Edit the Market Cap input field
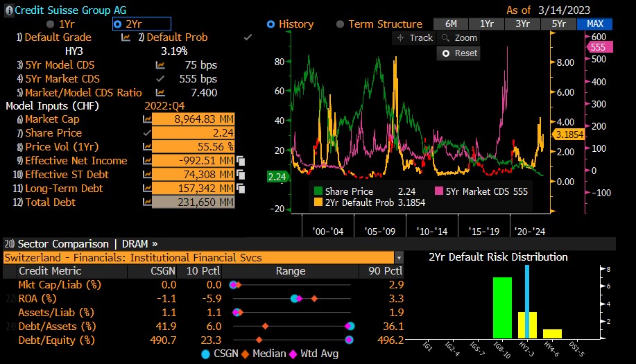 click(193, 119)
